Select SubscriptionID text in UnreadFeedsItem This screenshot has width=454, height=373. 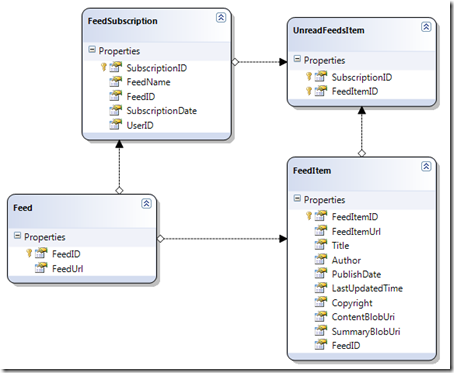coord(362,77)
